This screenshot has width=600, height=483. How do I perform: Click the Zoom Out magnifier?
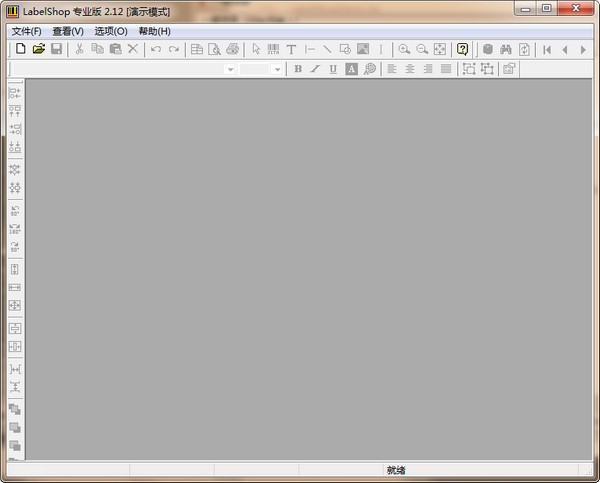coord(422,49)
